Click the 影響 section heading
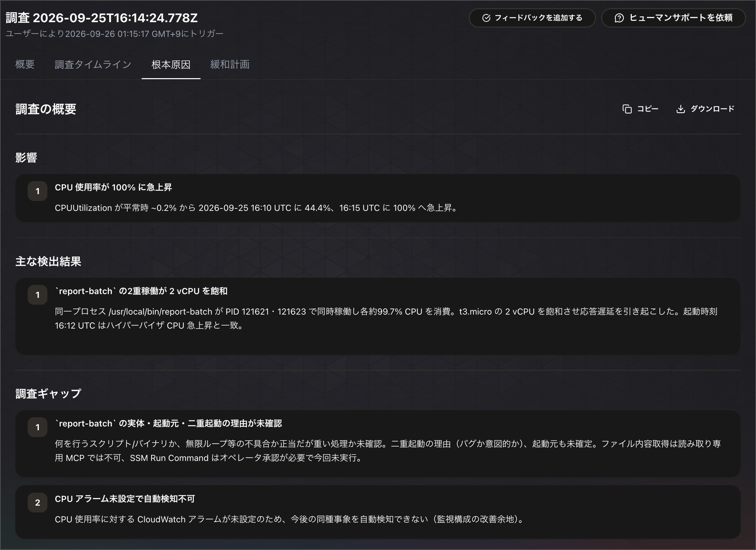Screen dimensions: 756x550 coord(26,158)
